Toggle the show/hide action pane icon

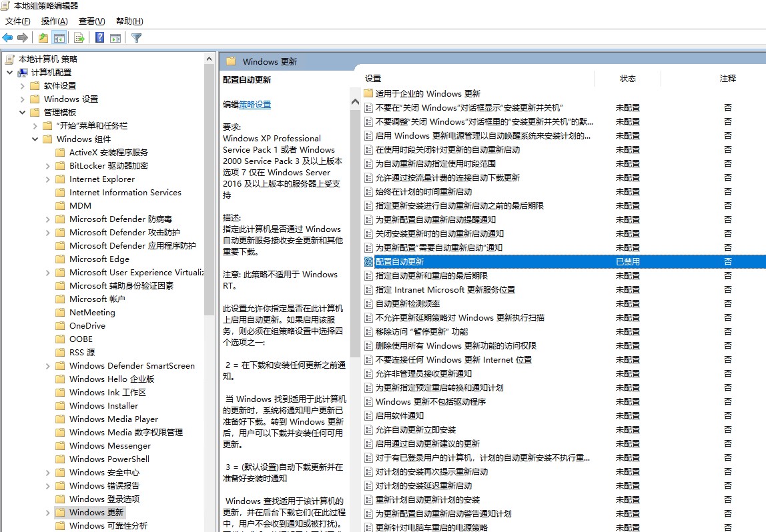point(114,37)
